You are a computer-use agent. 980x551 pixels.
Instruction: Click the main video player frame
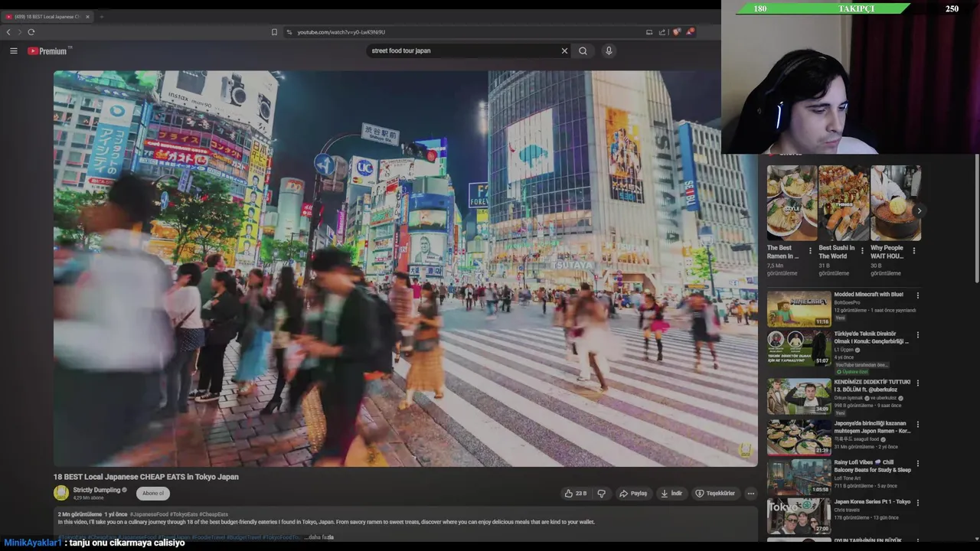point(405,269)
